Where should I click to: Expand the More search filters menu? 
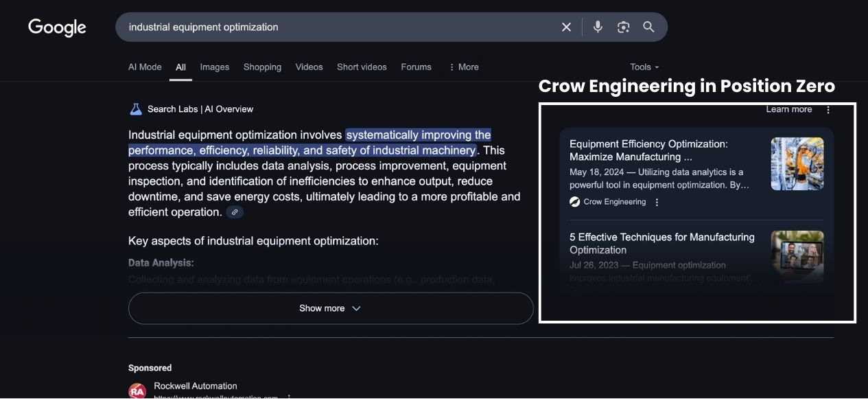point(464,67)
